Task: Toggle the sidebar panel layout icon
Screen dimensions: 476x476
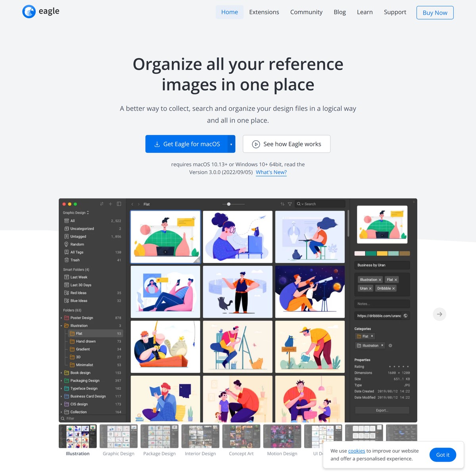Action: [119, 203]
